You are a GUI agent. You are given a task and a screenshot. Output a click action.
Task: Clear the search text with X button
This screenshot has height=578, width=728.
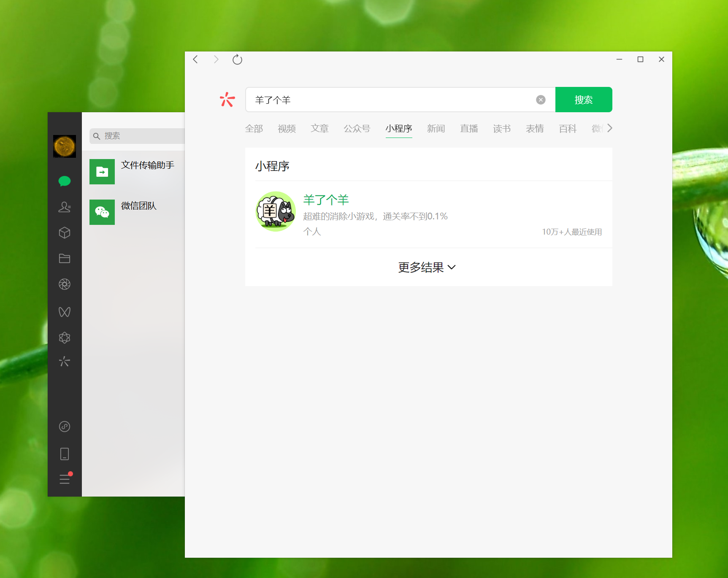541,100
